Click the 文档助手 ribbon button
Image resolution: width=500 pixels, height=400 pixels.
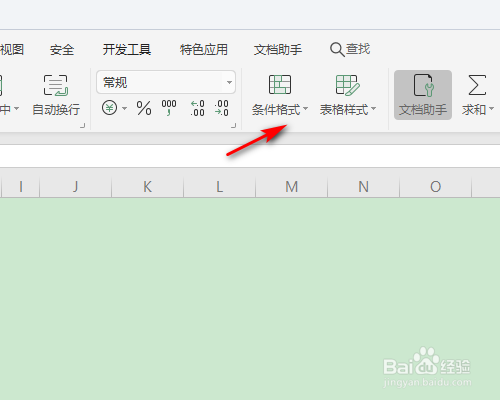tap(423, 95)
